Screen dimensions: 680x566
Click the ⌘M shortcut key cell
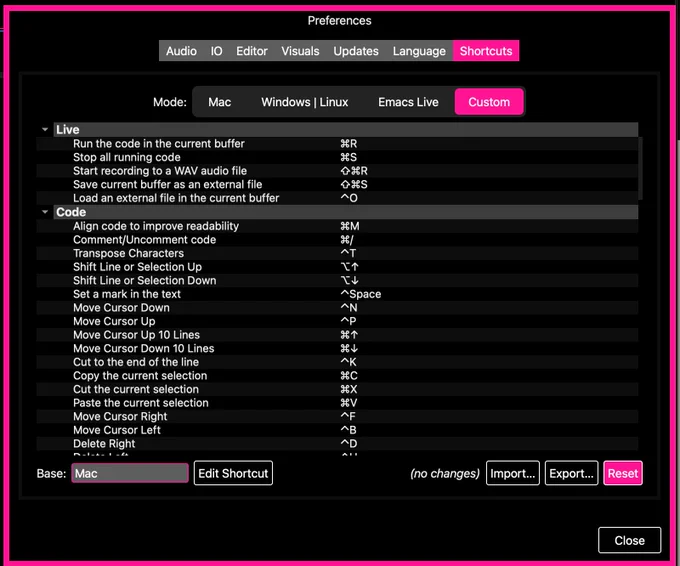click(x=350, y=226)
